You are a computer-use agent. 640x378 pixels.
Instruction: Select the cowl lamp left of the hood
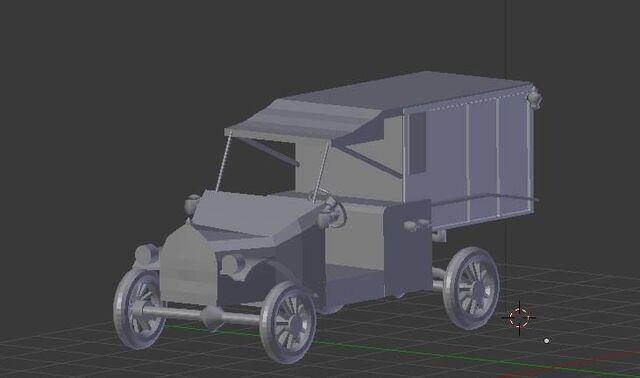click(191, 204)
